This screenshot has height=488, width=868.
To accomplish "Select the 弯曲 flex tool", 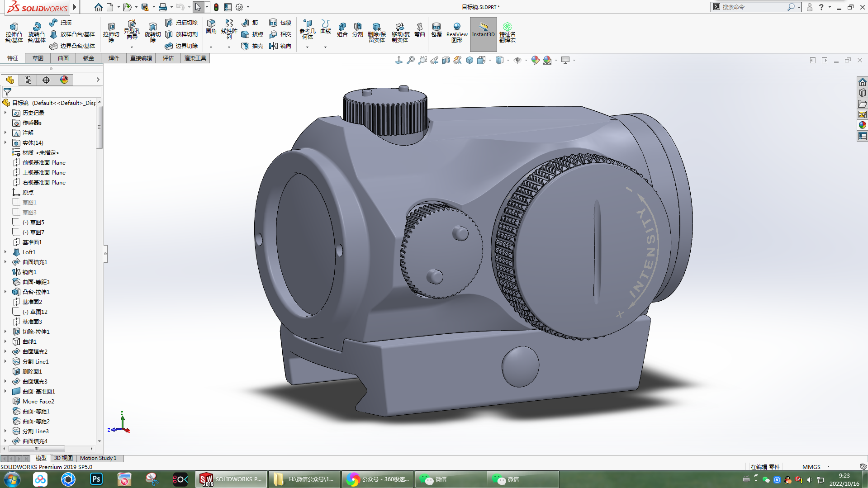I will click(420, 30).
